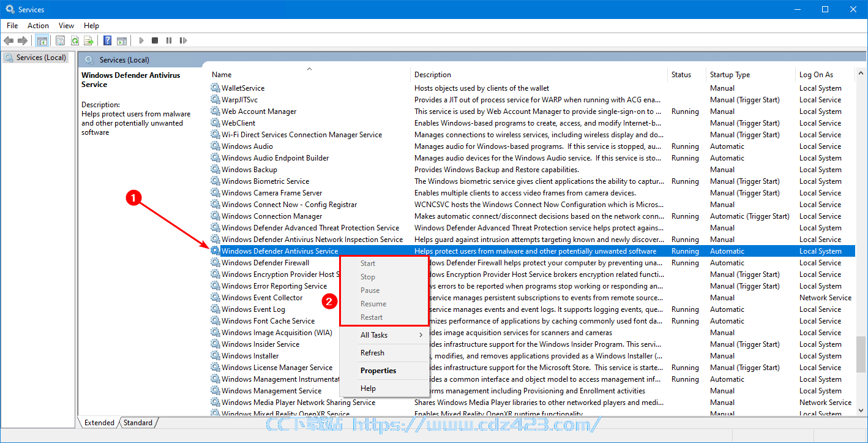This screenshot has height=443, width=868.
Task: Expand the All Tasks submenu
Action: coord(384,335)
